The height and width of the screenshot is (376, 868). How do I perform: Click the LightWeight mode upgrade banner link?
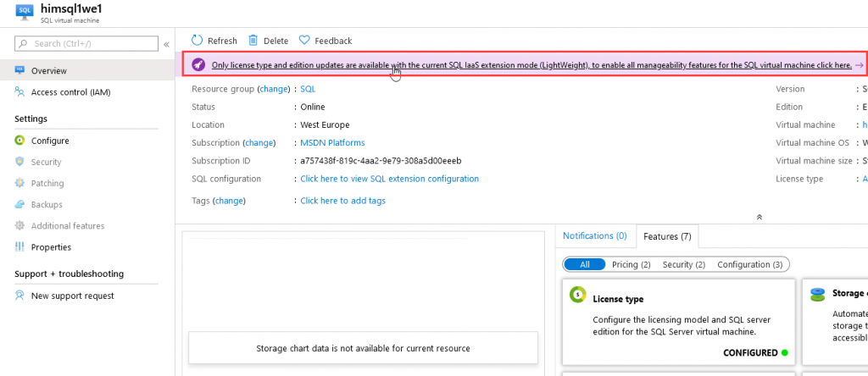[x=531, y=64]
